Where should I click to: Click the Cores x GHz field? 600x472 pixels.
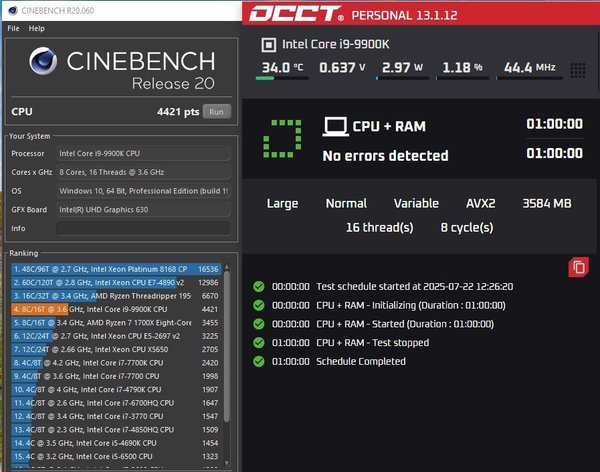(x=143, y=172)
